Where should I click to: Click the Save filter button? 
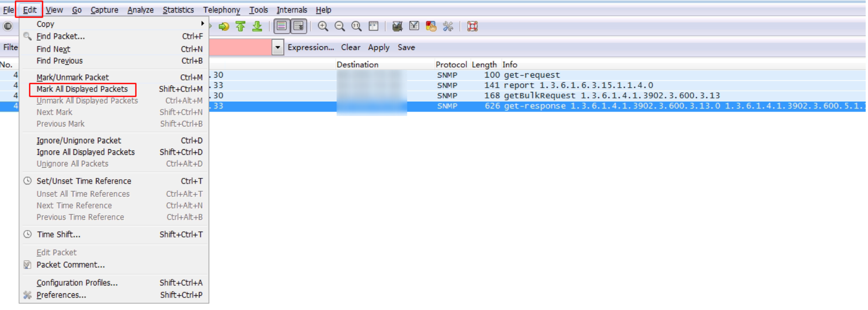click(x=406, y=47)
